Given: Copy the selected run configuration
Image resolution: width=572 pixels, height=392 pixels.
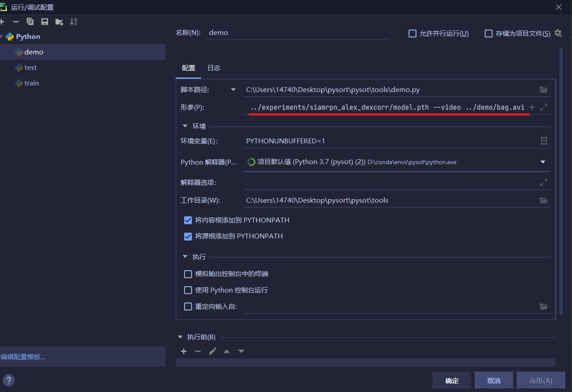Looking at the screenshot, I should 30,22.
